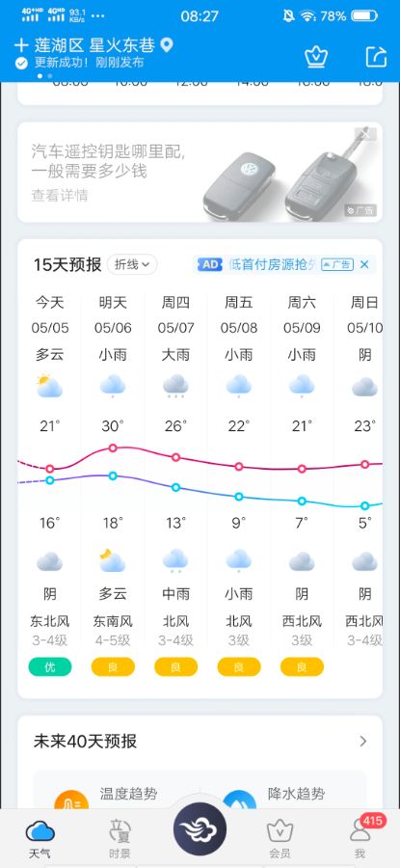400x868 pixels.
Task: Expand the 未来40天预报 chevron arrow
Action: coord(363,742)
